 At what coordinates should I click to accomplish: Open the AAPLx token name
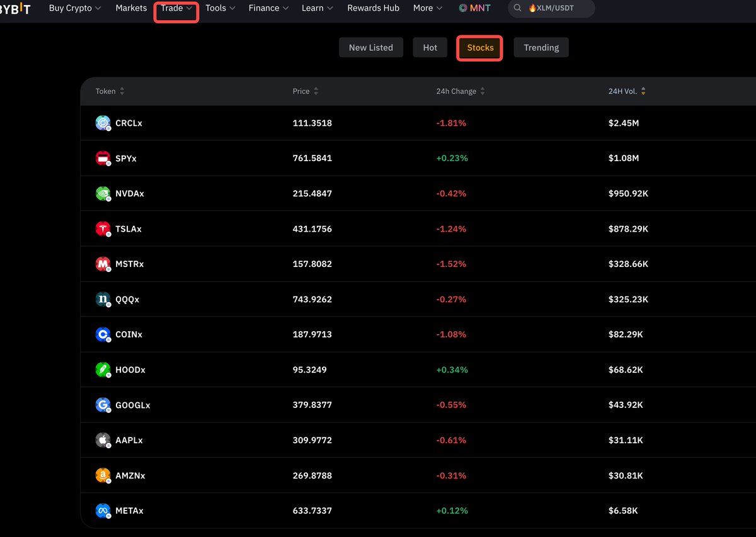click(129, 441)
